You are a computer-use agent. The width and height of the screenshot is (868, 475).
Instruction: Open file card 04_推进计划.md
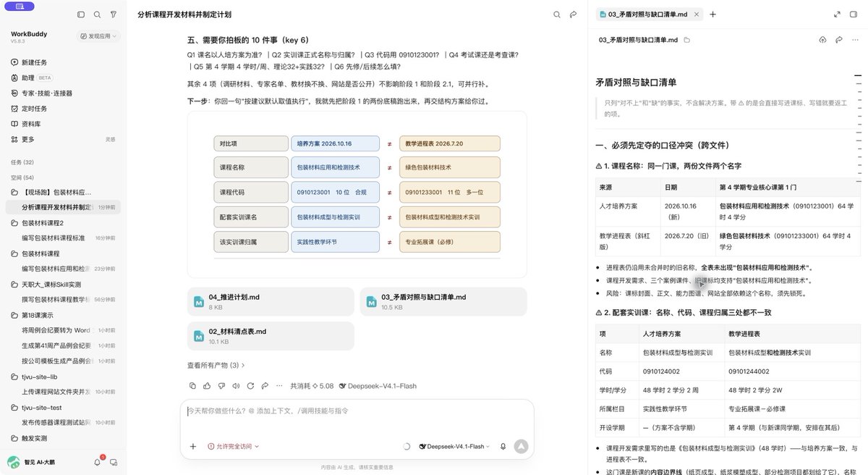[x=270, y=301]
